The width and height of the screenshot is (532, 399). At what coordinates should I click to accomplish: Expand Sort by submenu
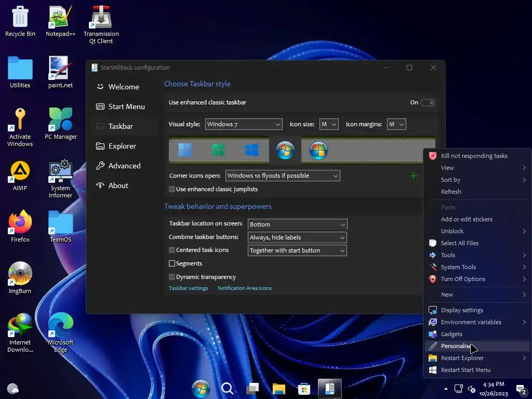477,180
